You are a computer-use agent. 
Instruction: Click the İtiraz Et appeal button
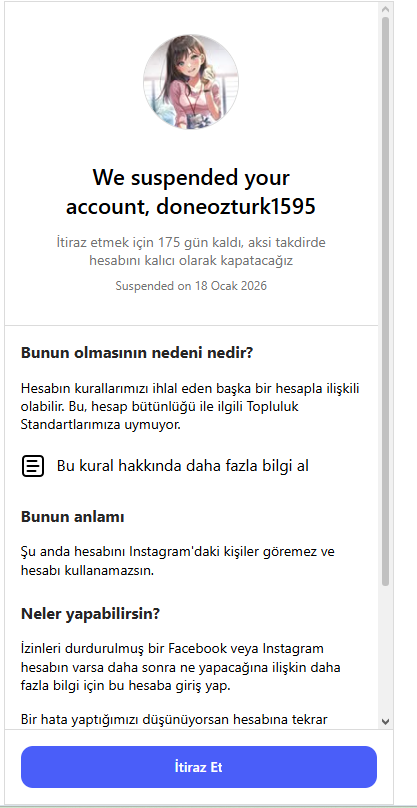pos(198,767)
